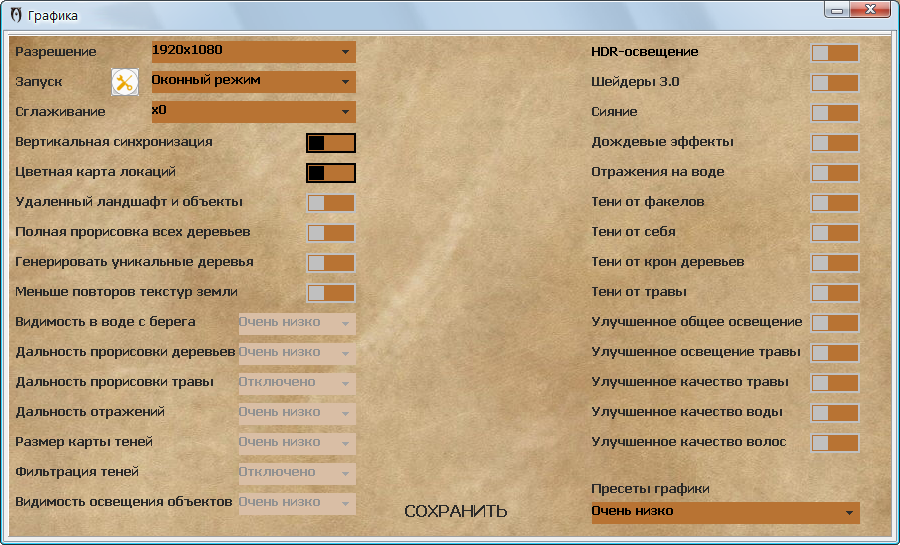Enable Улучшенное качество волос toggle
The image size is (900, 545).
[x=834, y=442]
